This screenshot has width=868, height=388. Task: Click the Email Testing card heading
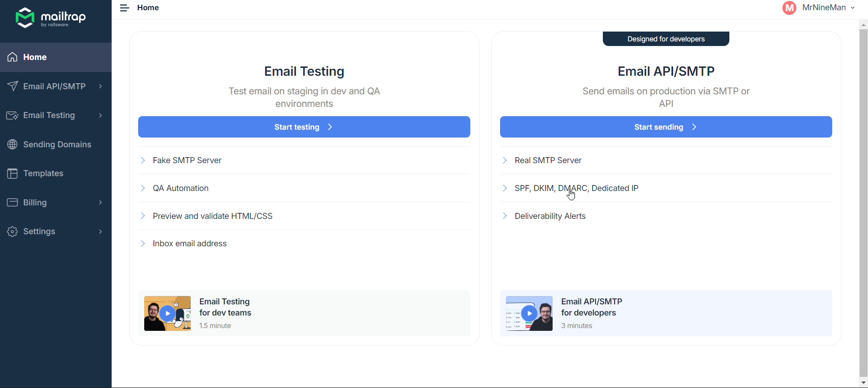click(304, 71)
